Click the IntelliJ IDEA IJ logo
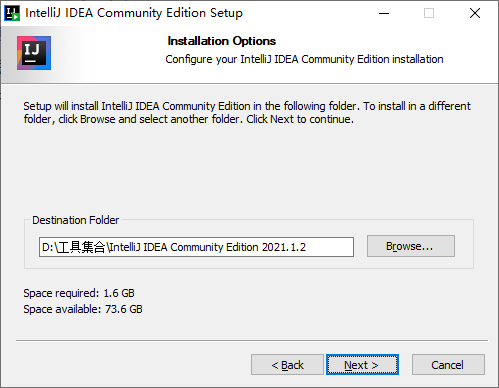 point(34,53)
